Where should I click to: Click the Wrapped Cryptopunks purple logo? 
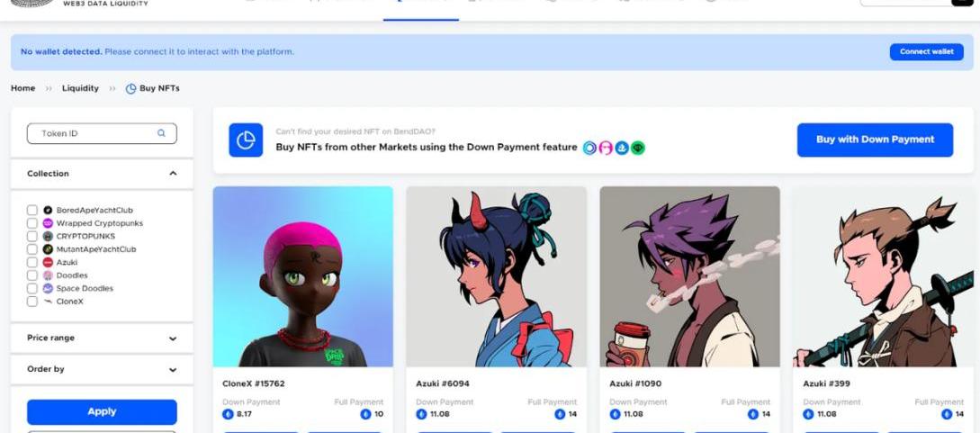(48, 223)
